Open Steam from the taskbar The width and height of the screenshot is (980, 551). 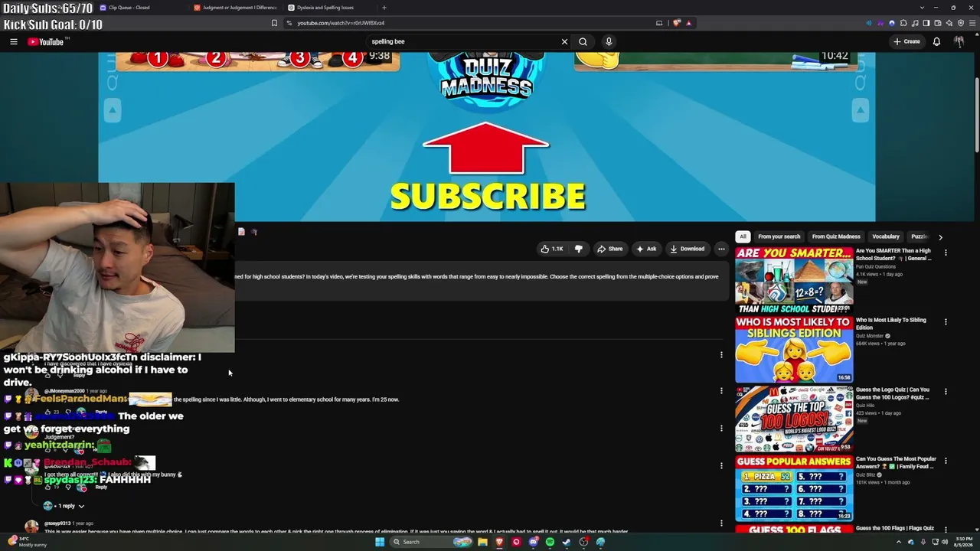tap(567, 542)
